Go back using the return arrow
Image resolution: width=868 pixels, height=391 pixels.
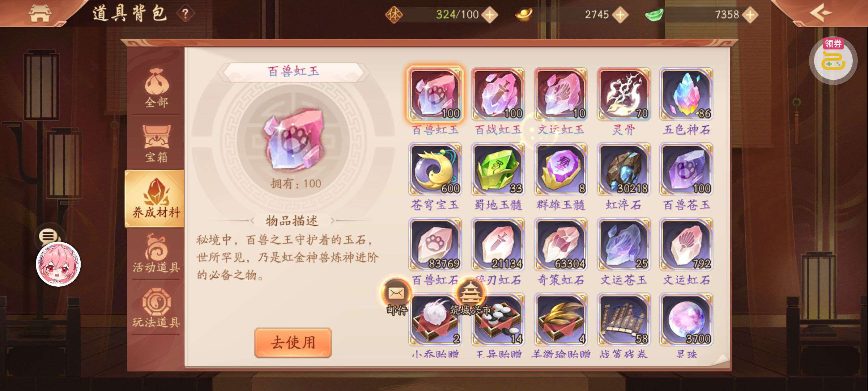point(821,13)
